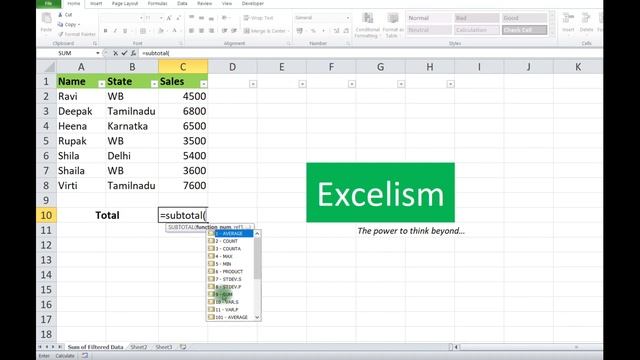Open the filter dropdown in column D

coord(253,84)
